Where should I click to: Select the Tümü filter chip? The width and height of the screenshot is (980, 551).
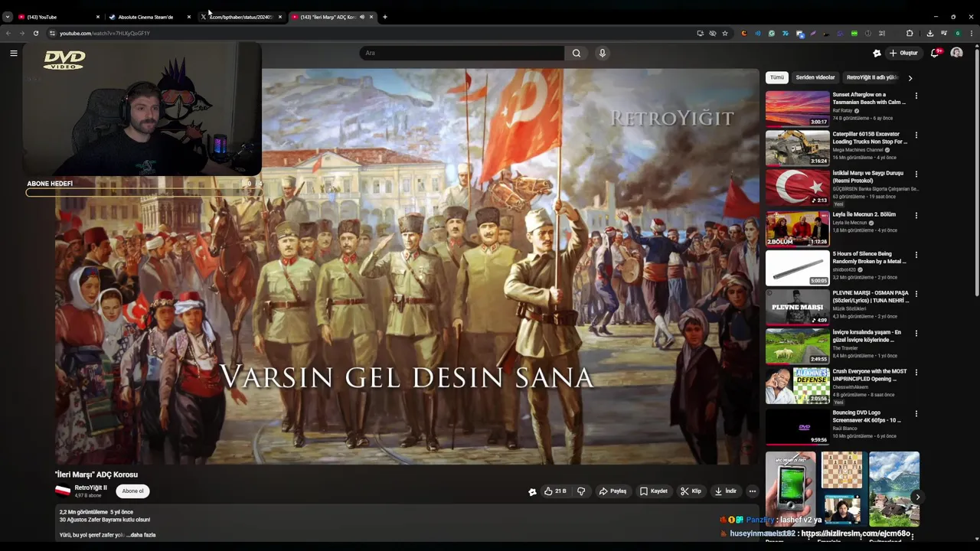tap(777, 77)
